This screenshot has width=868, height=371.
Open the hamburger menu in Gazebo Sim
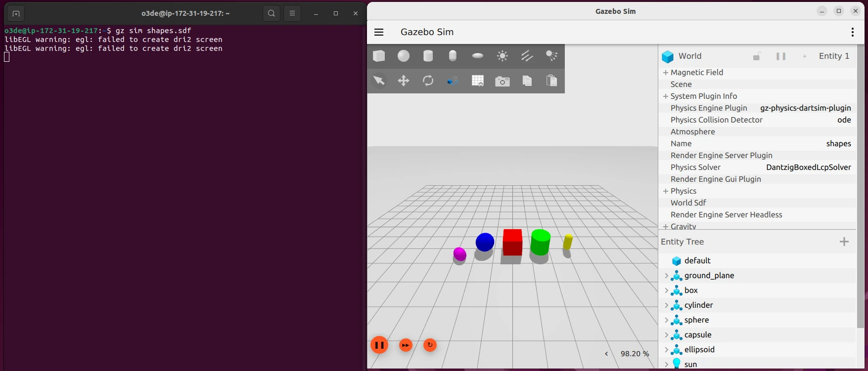tap(379, 32)
